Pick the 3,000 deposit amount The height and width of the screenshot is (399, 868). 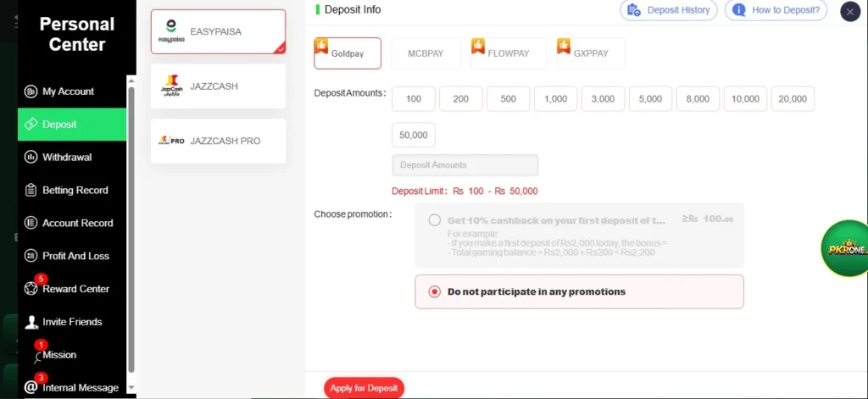pos(603,99)
